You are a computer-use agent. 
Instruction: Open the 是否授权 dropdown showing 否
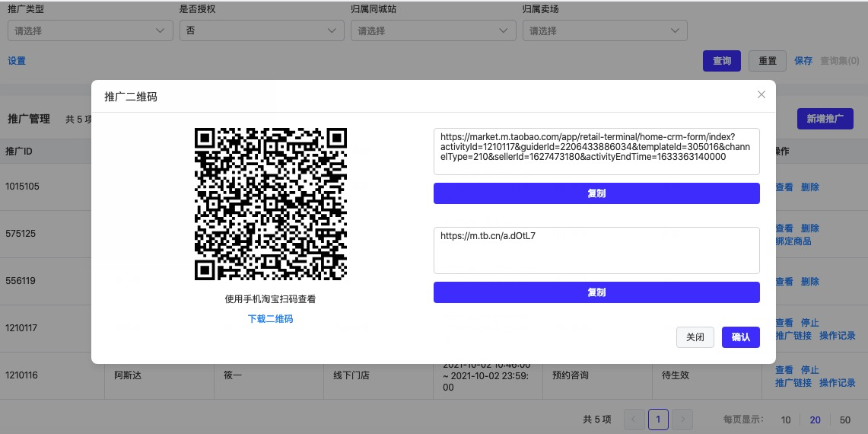262,30
